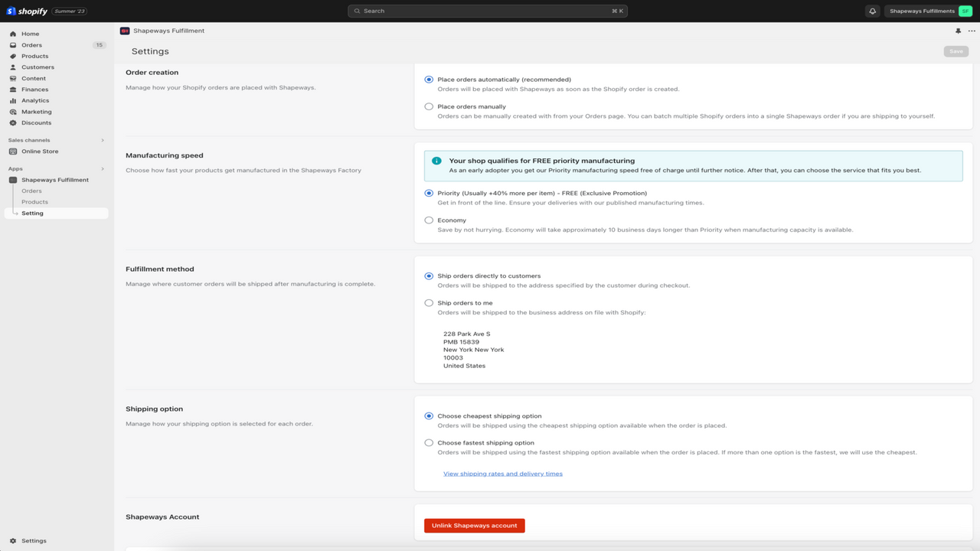Click inside the Search field
Viewport: 980px width, 551px height.
(488, 11)
